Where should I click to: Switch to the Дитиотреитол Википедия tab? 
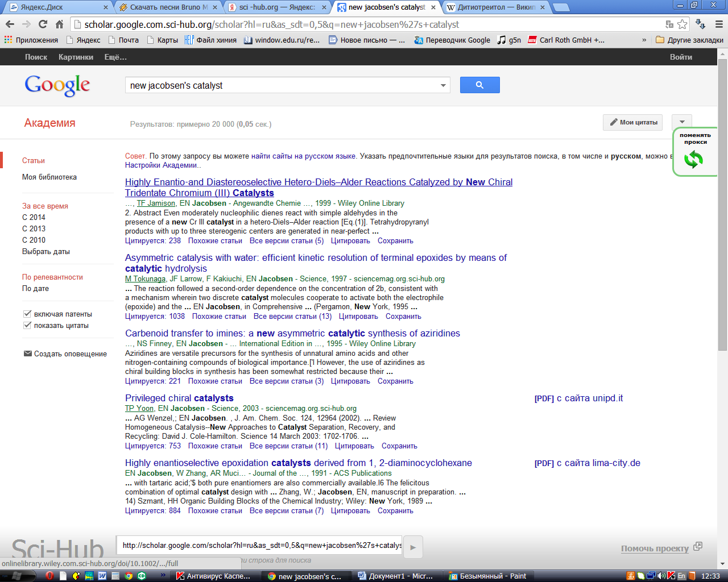(x=495, y=7)
